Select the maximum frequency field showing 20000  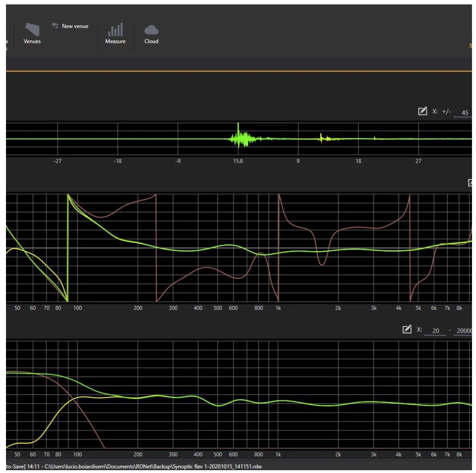[464, 331]
